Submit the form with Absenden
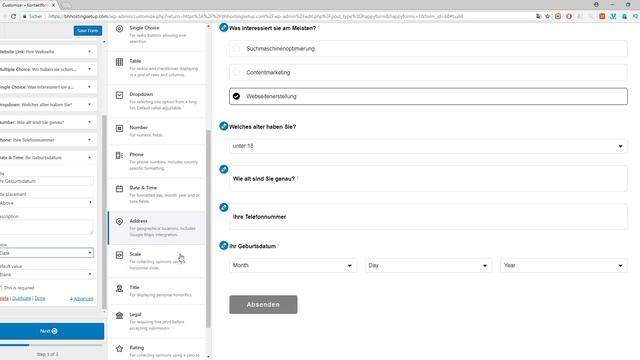The image size is (640, 360). [263, 304]
